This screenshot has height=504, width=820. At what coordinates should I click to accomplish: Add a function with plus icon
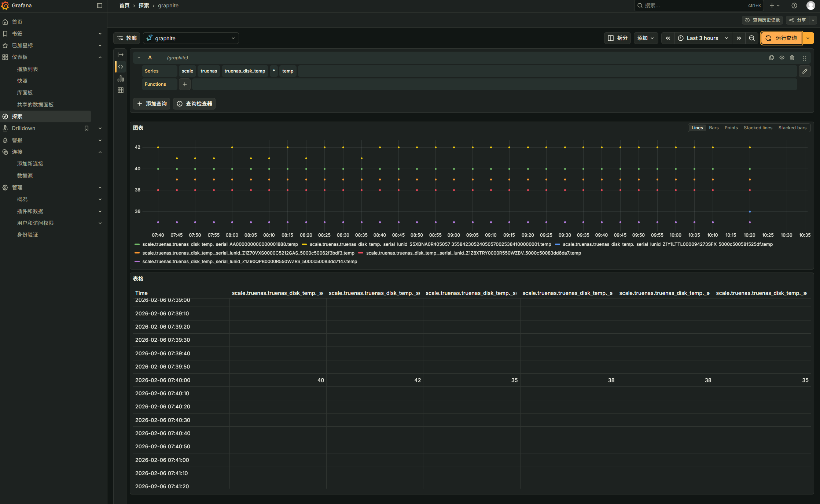(x=185, y=84)
